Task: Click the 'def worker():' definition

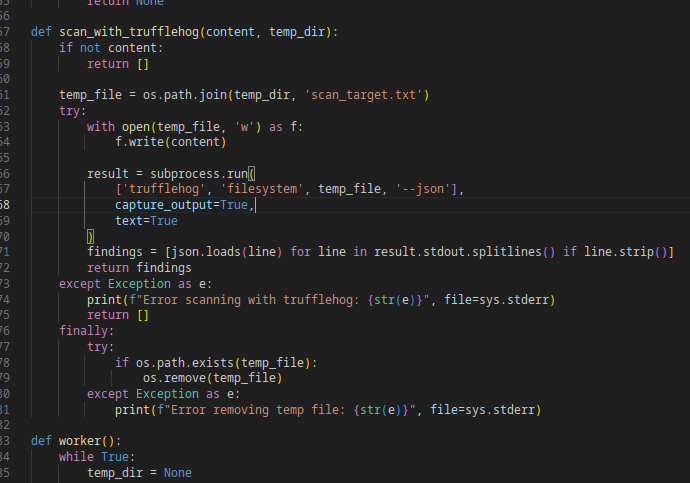Action: point(76,441)
